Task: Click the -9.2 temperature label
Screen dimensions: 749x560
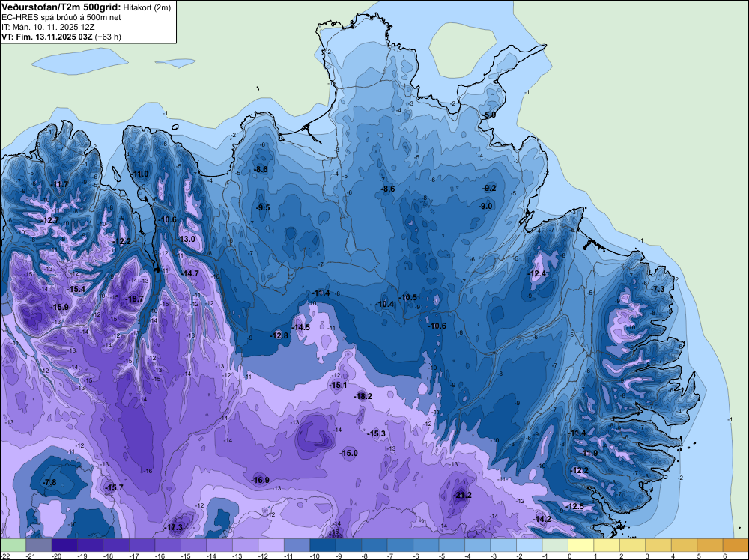Action: point(489,188)
